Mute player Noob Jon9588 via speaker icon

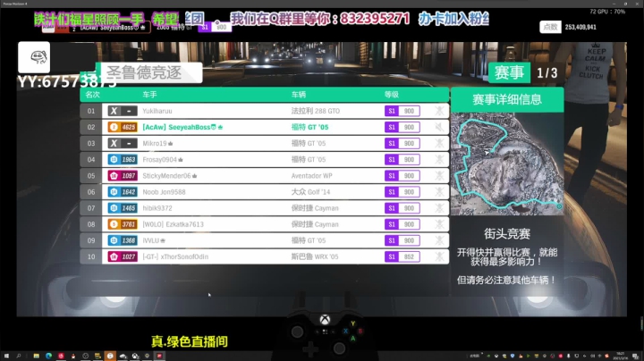[439, 192]
